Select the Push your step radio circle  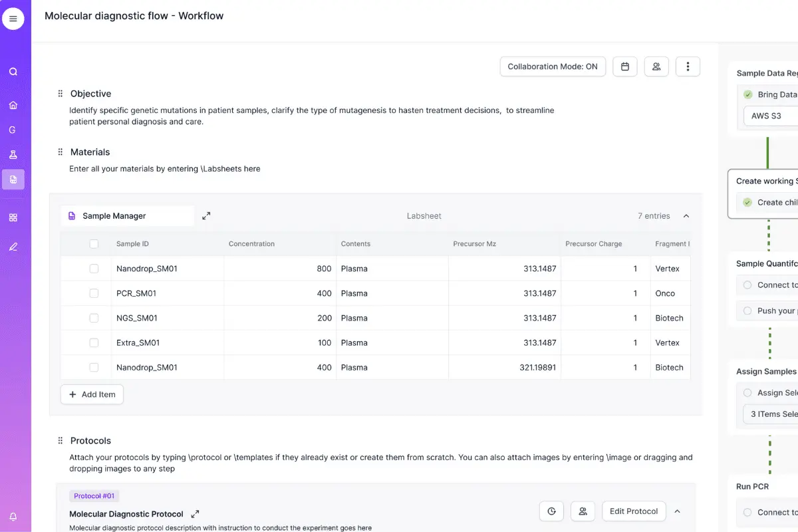747,311
